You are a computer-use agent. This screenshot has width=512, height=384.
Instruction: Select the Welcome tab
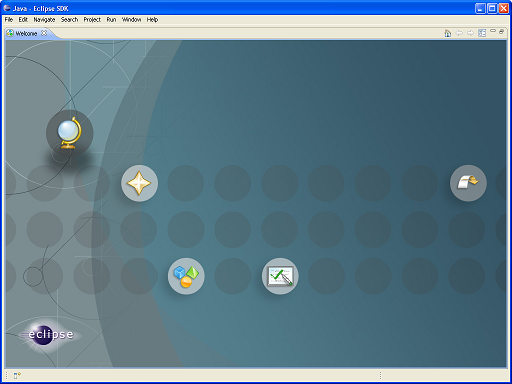[x=26, y=33]
